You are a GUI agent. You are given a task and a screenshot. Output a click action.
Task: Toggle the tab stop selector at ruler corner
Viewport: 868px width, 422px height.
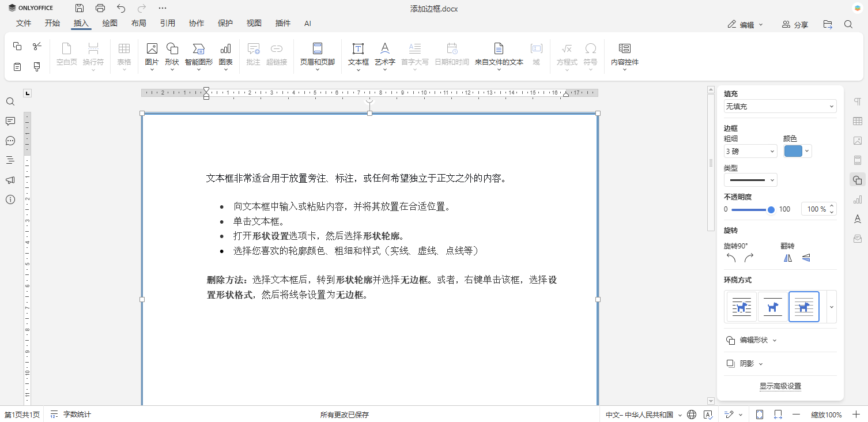28,93
